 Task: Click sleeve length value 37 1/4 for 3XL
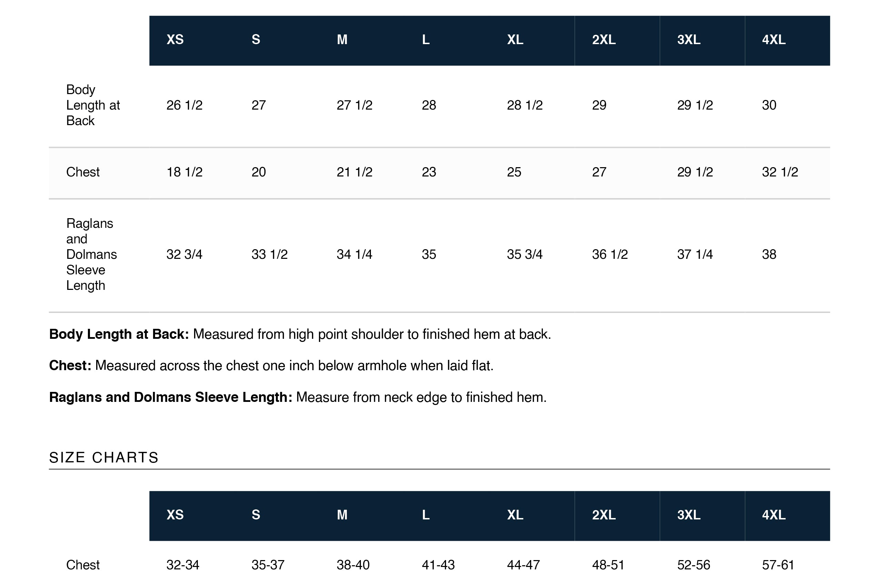tap(695, 254)
